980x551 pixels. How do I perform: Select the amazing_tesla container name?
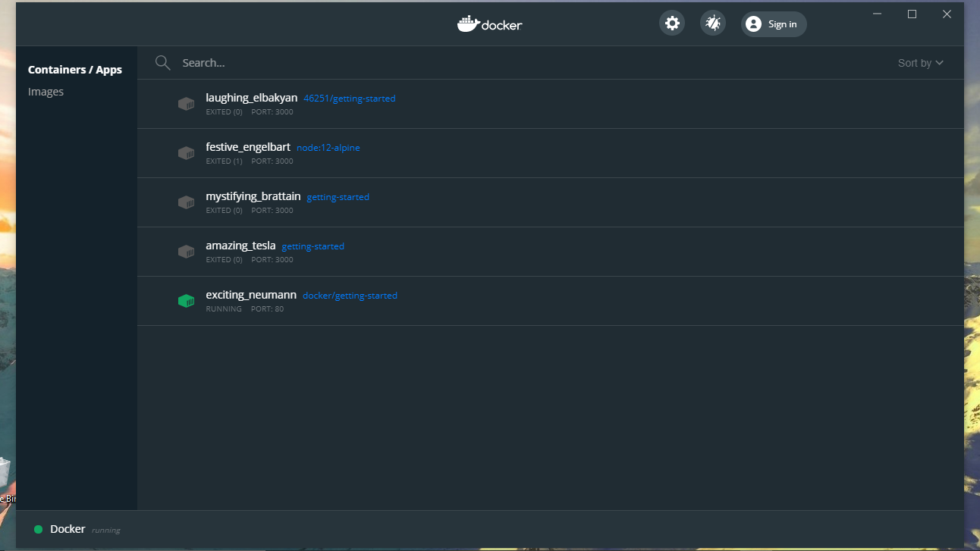(x=240, y=246)
